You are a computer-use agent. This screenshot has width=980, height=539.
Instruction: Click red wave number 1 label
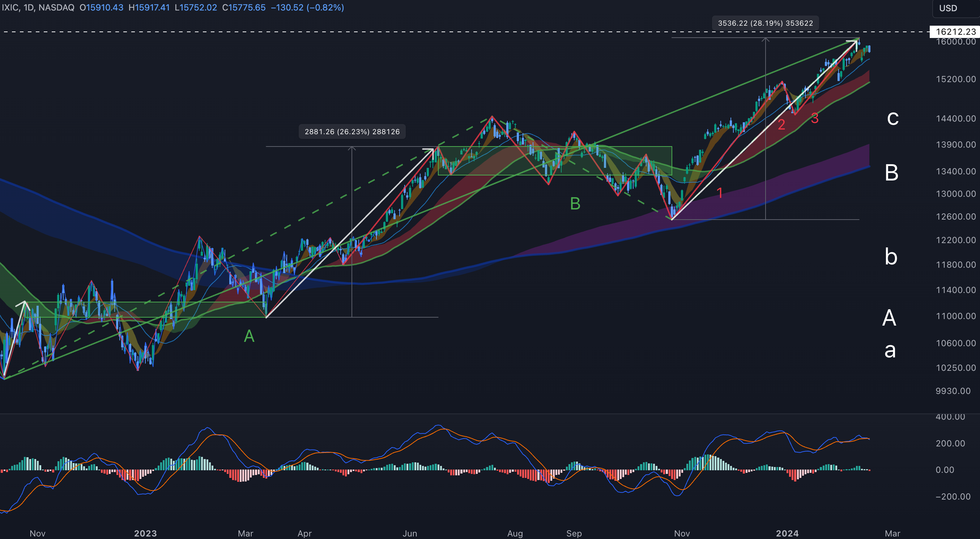719,193
